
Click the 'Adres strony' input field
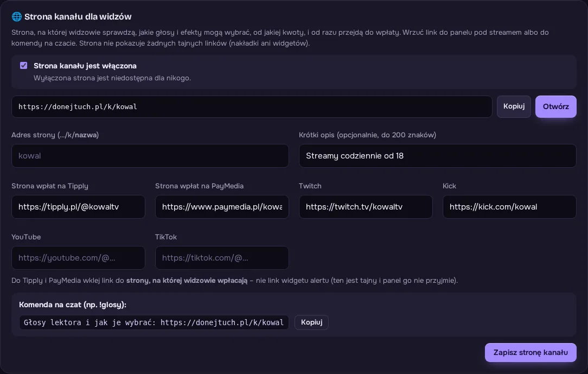(x=150, y=156)
